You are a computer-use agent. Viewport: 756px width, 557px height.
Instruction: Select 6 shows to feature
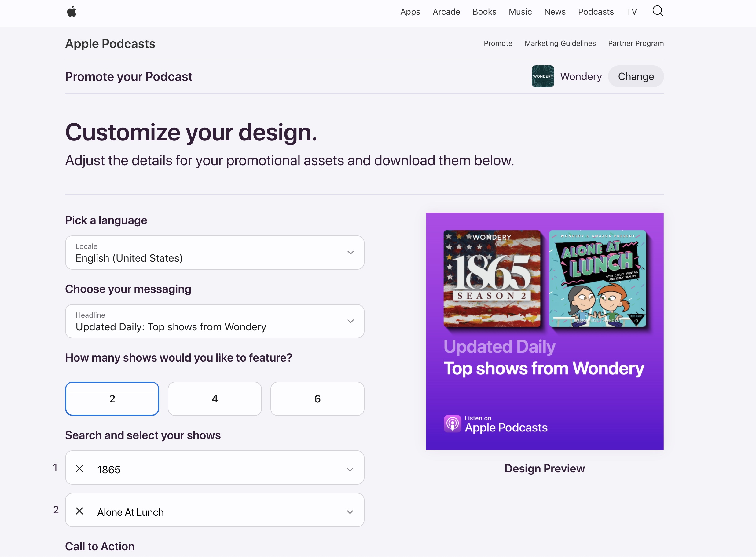click(x=317, y=399)
